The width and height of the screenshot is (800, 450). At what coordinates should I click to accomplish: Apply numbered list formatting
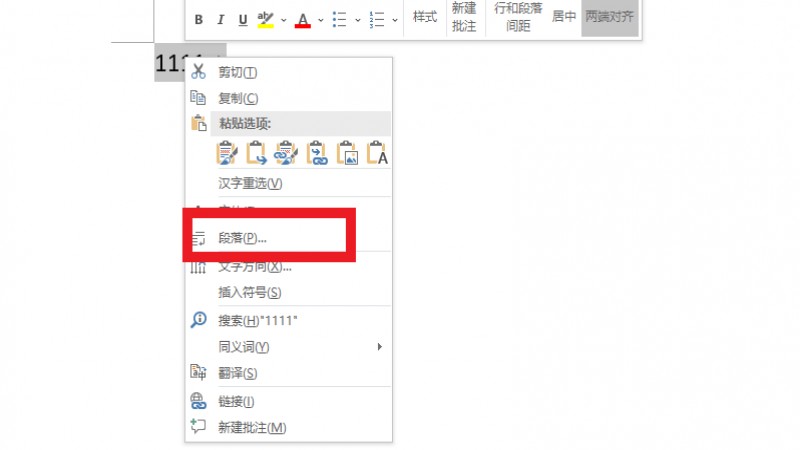(x=377, y=19)
